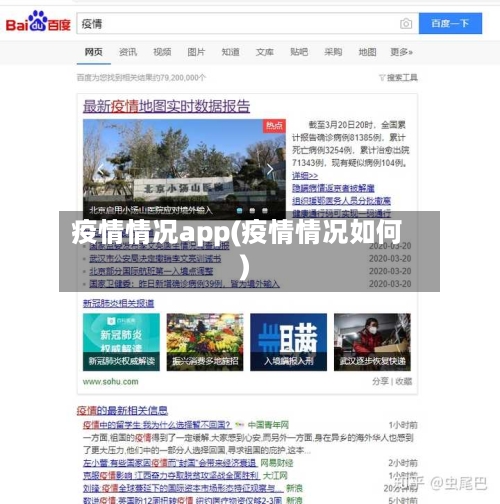The image size is (500, 504).
Task: Select the third carousel dot indicator
Action: click(265, 211)
